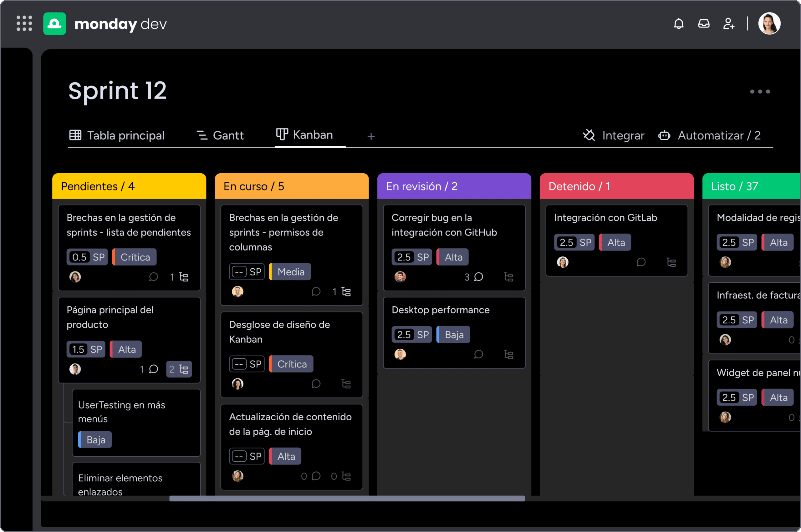The width and height of the screenshot is (801, 532).
Task: Click the Media priority label
Action: pos(290,272)
